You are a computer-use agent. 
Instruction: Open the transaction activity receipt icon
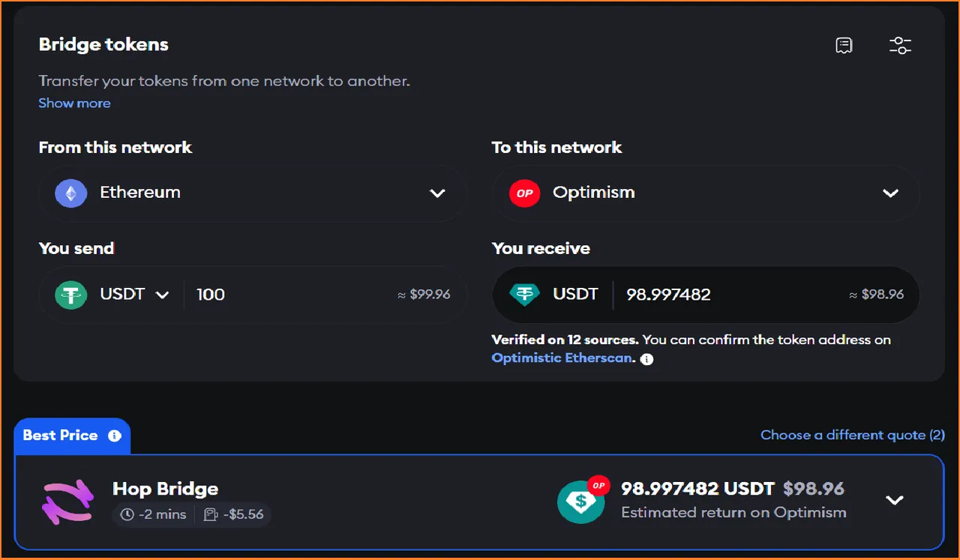click(x=844, y=46)
